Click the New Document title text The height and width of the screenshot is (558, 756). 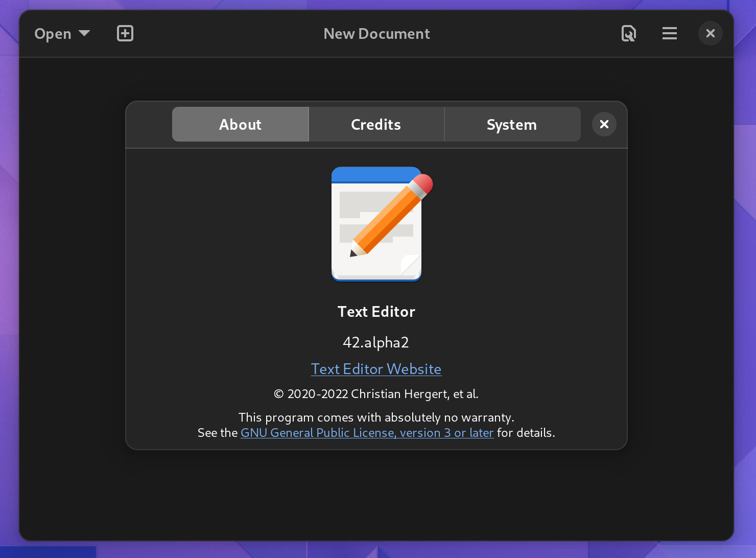tap(376, 33)
